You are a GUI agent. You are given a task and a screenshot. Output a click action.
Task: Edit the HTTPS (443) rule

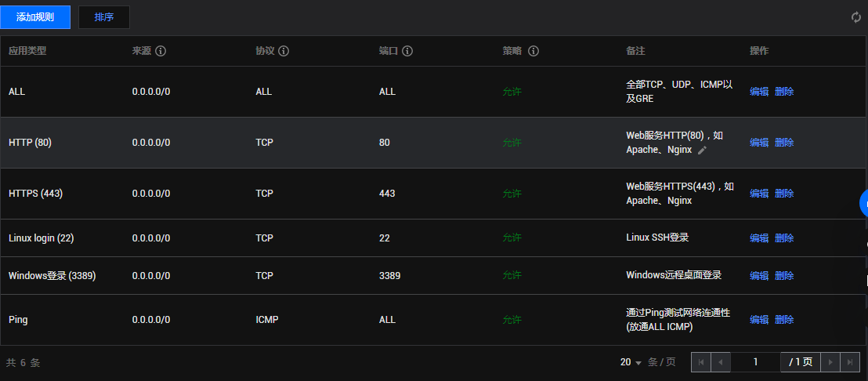tap(759, 194)
